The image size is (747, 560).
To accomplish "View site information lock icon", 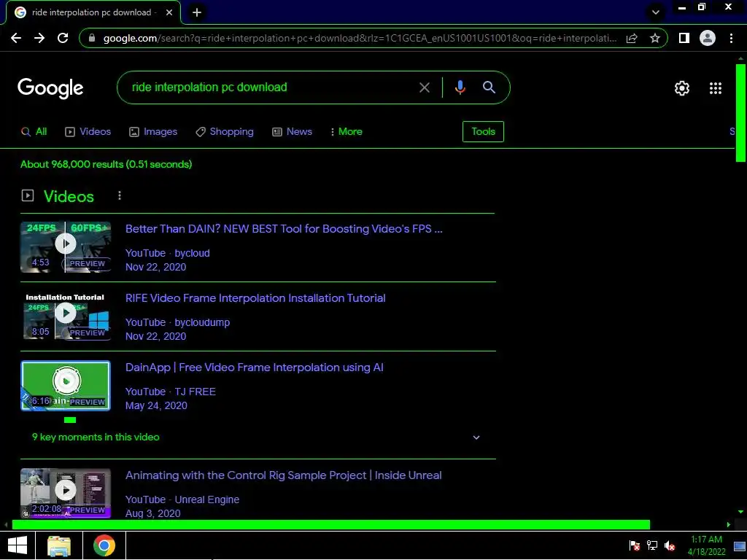I will pyautogui.click(x=93, y=38).
